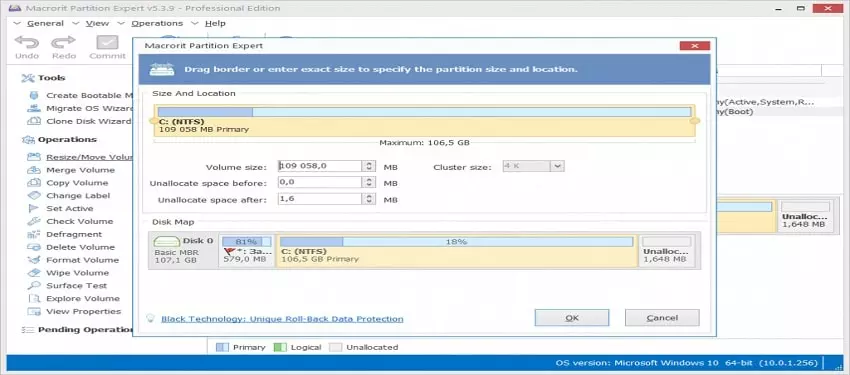The width and height of the screenshot is (850, 375).
Task: Select Change Label operation icon
Action: click(34, 196)
